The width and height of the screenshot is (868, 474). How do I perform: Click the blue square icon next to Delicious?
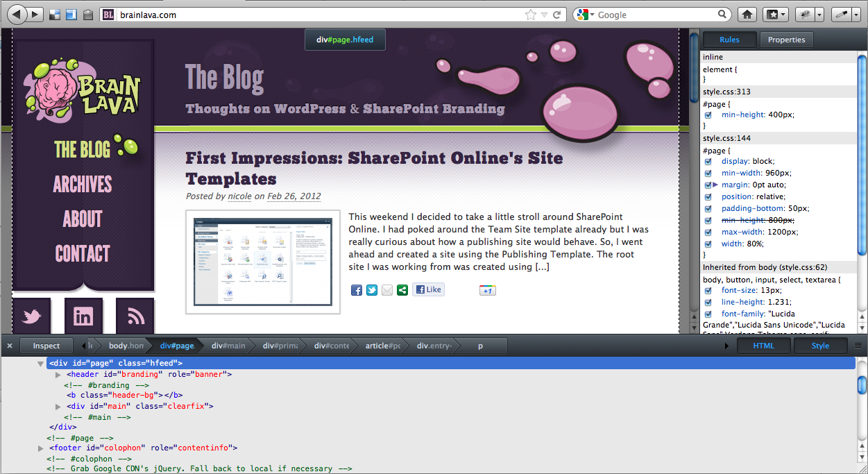pos(71,15)
